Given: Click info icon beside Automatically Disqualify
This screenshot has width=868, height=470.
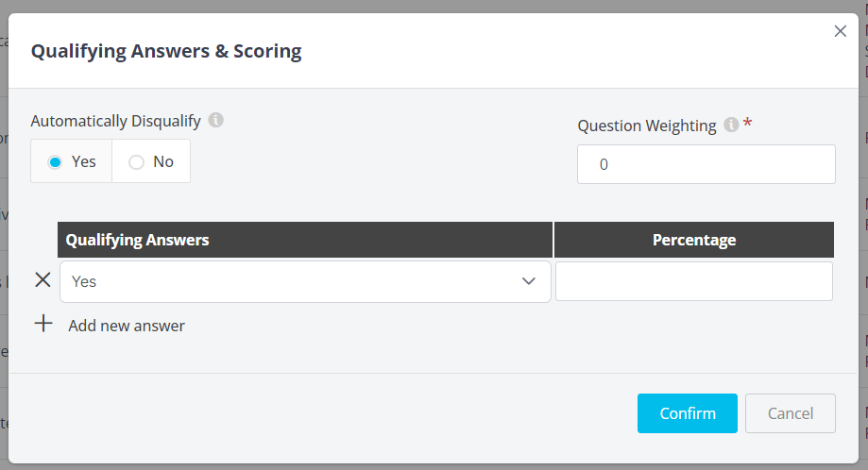Looking at the screenshot, I should (x=215, y=120).
